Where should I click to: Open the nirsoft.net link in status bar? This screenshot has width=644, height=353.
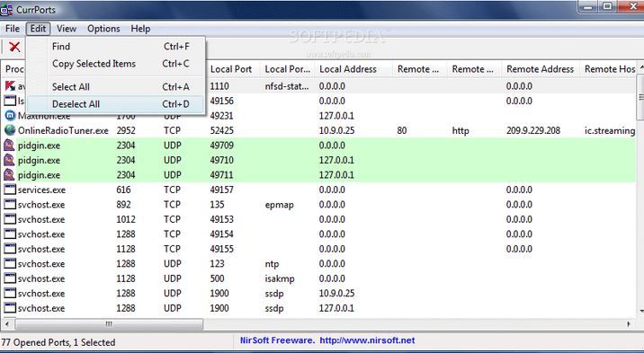[367, 340]
